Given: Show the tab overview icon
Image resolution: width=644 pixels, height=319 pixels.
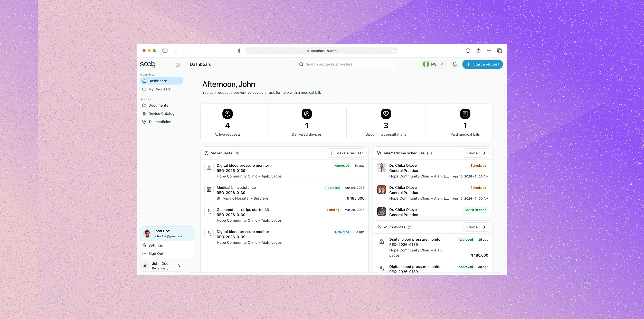Looking at the screenshot, I should [x=499, y=51].
